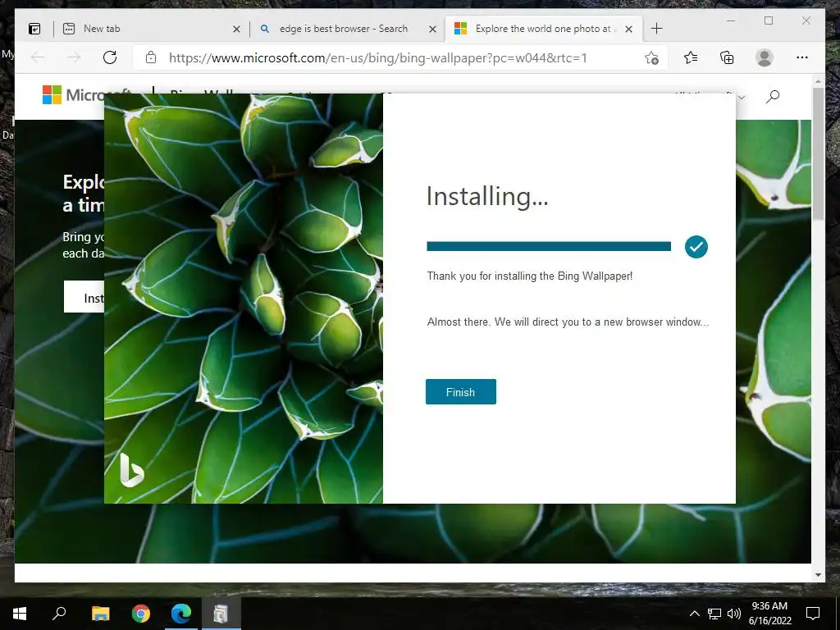Open Edge tab actions menu icon
Image resolution: width=840 pixels, height=630 pixels.
pyautogui.click(x=34, y=29)
